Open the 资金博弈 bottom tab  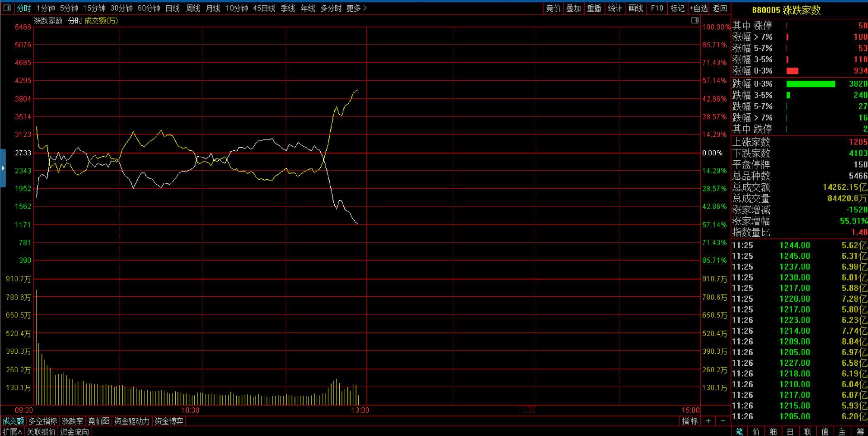click(169, 421)
